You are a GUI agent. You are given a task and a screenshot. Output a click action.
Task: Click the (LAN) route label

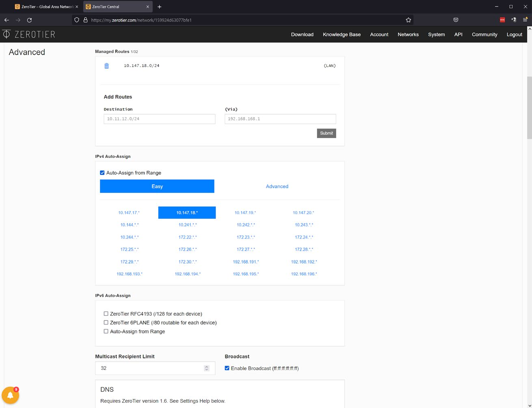tap(330, 66)
